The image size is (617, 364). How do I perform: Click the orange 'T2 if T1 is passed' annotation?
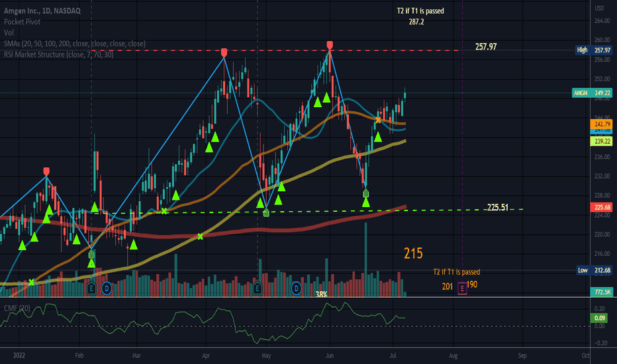[456, 272]
